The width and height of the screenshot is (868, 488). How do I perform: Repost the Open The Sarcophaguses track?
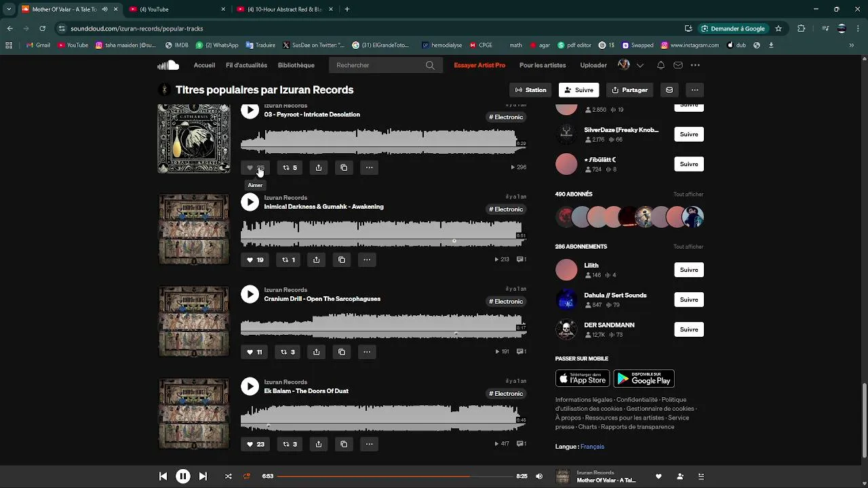[x=288, y=352]
